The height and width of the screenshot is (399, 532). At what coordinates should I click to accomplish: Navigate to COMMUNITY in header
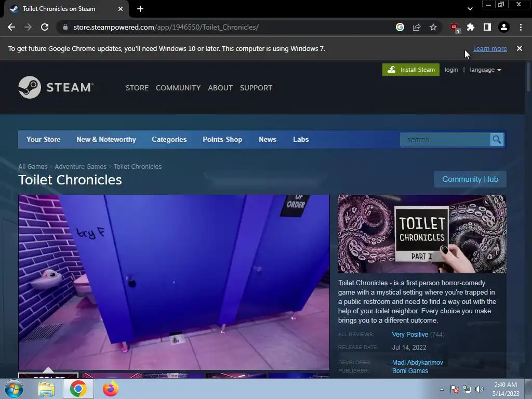178,88
